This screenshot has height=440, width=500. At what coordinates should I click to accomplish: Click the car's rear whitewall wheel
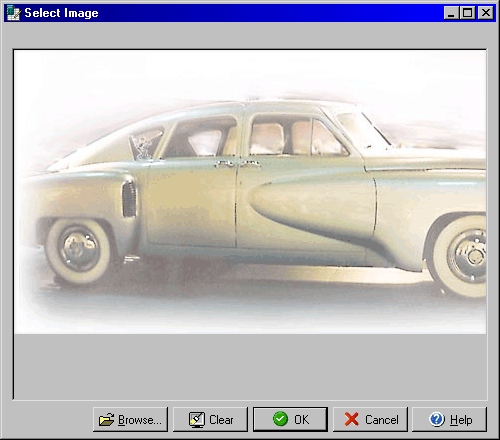(79, 251)
